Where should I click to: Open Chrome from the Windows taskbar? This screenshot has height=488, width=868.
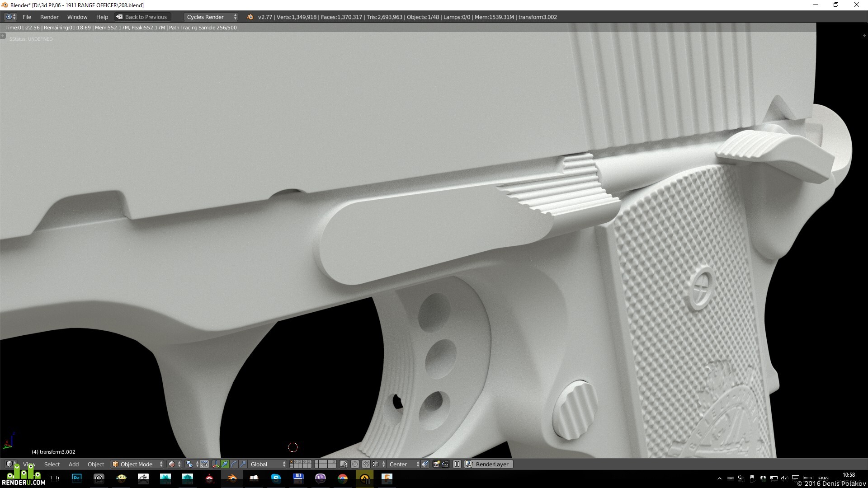pos(342,479)
